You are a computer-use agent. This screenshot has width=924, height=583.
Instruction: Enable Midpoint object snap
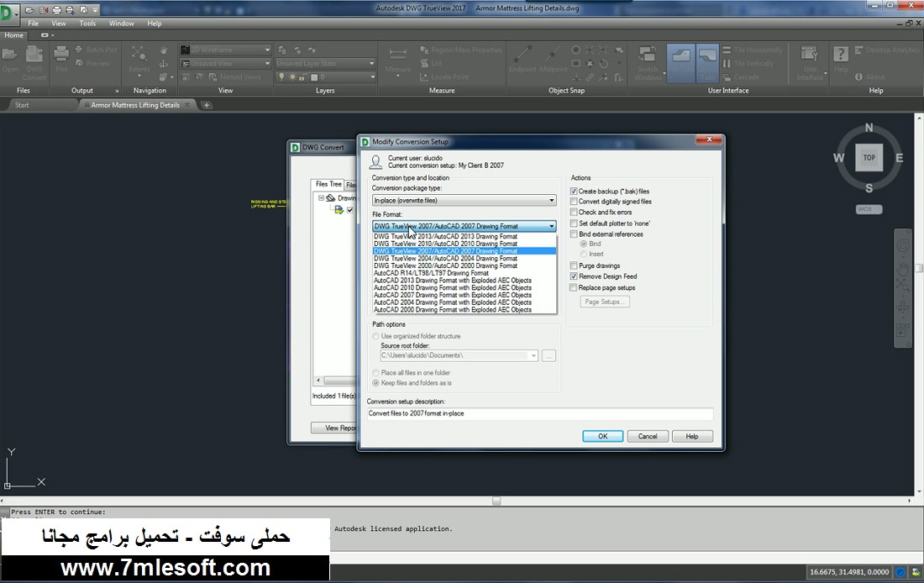pyautogui.click(x=554, y=59)
